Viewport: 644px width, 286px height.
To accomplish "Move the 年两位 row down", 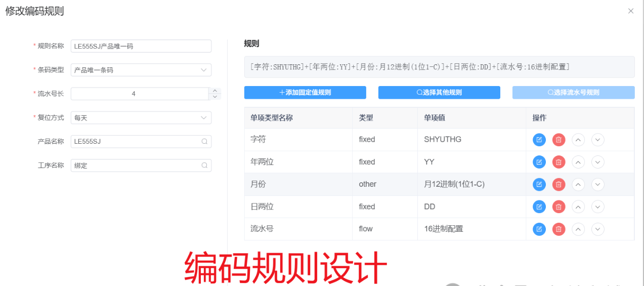I will click(x=598, y=162).
